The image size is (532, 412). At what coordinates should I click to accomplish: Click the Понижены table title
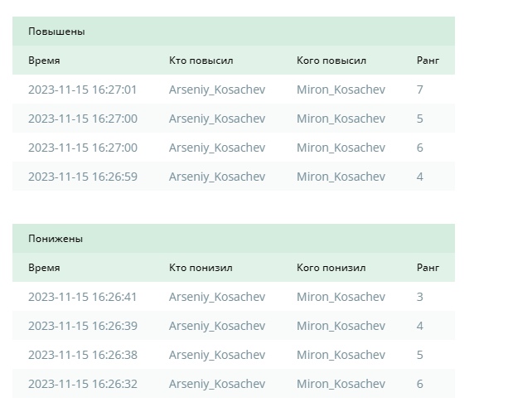tap(56, 239)
